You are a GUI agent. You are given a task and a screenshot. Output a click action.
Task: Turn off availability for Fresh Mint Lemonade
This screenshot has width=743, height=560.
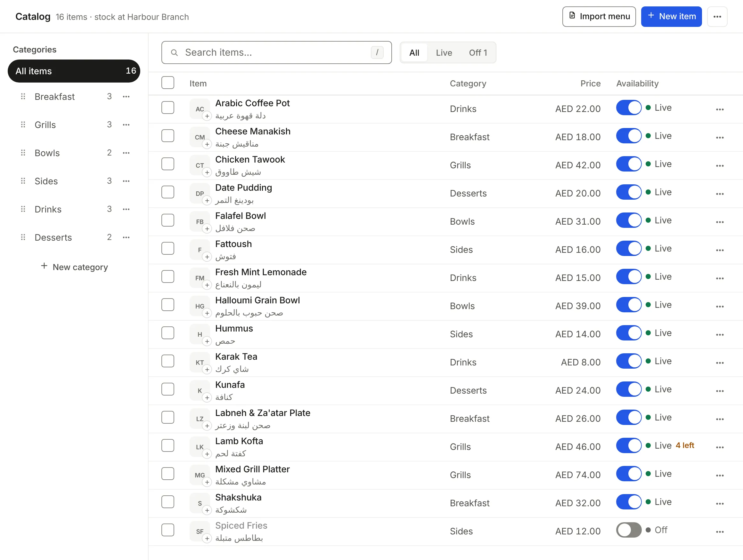[628, 277]
